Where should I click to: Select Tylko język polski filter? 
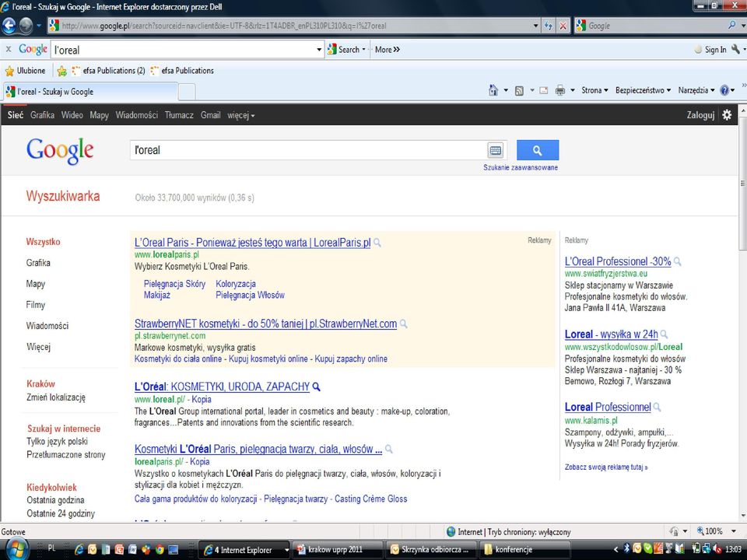click(x=57, y=442)
